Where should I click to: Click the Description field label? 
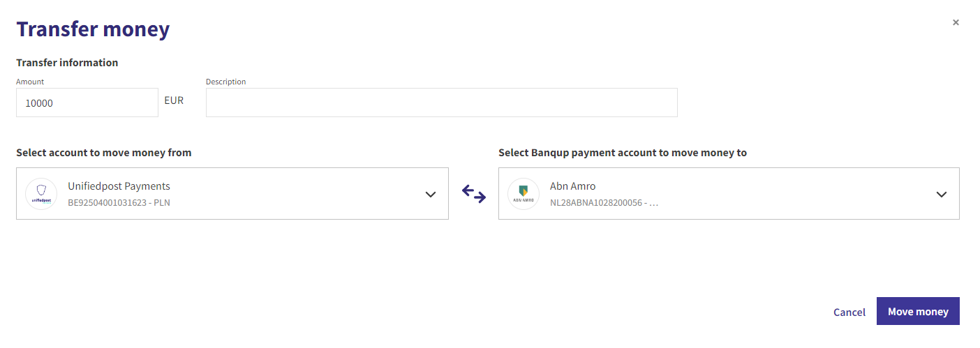pyautogui.click(x=226, y=82)
